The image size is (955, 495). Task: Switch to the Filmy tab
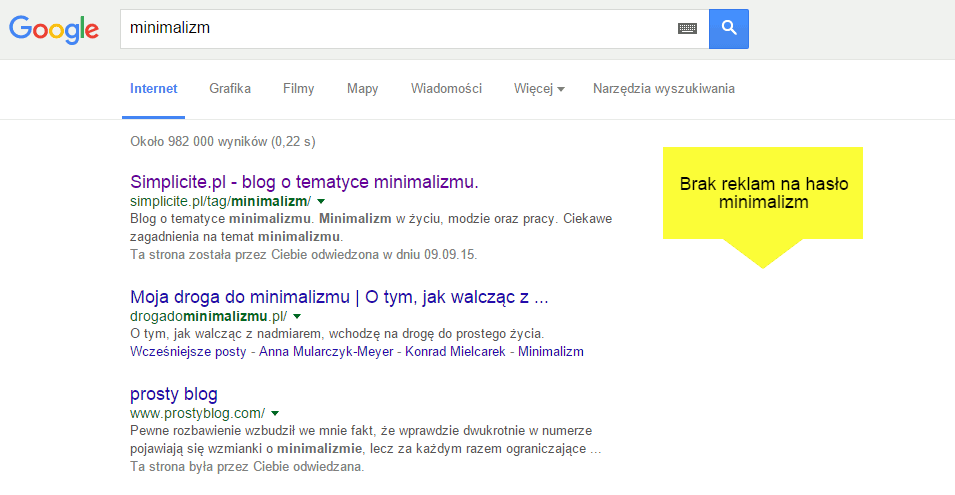(x=298, y=89)
